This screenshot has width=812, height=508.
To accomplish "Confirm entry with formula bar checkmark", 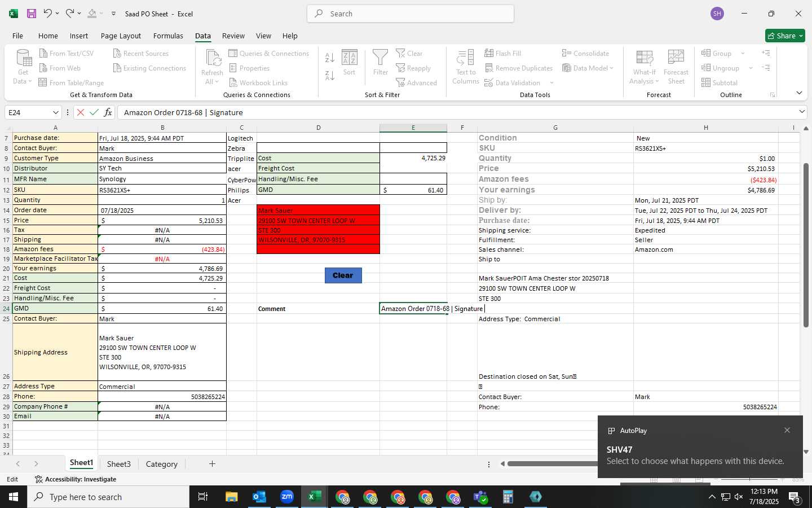I will click(x=94, y=112).
